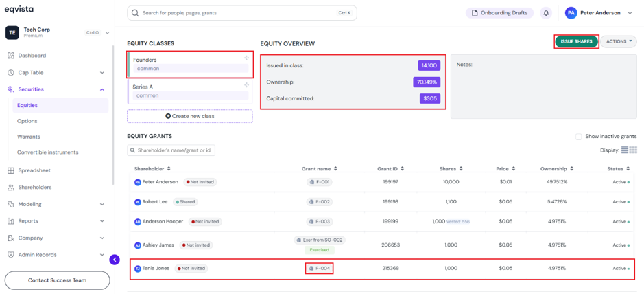Click the Exer from SO-002 grant tag
Viewport: 644px width, 294px height.
[320, 240]
